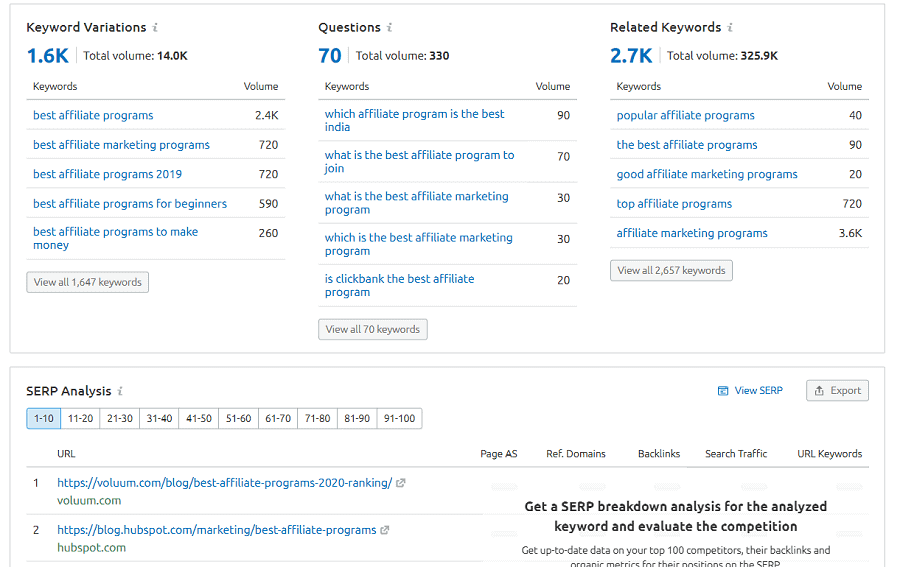900x567 pixels.
Task: Select the 11-20 results tab
Action: (x=80, y=418)
